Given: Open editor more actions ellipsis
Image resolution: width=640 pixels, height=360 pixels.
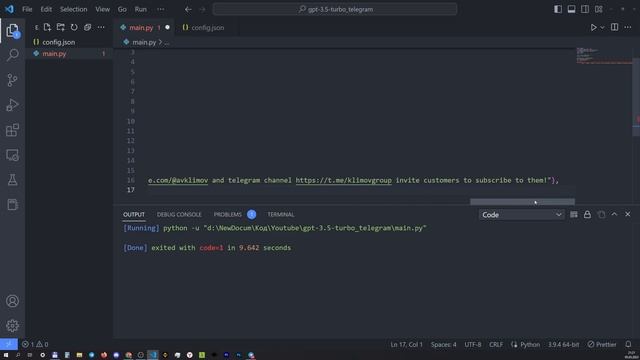Looking at the screenshot, I should pos(628,27).
